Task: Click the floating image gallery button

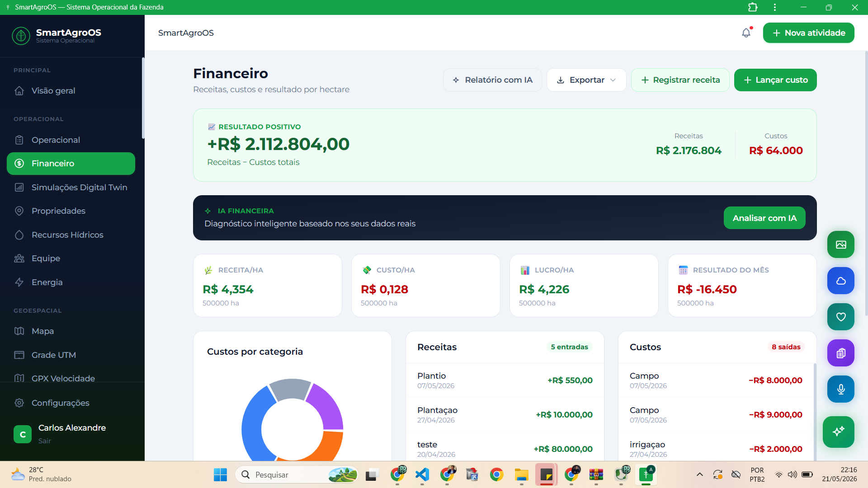Action: [841, 244]
